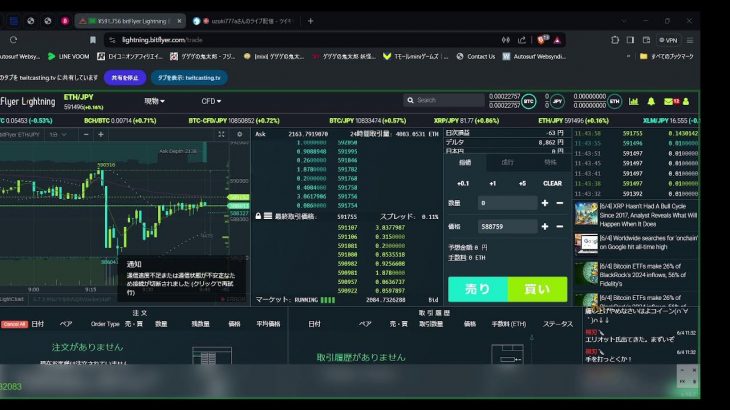
Task: Click the Cancel All orders button
Action: coord(14,324)
